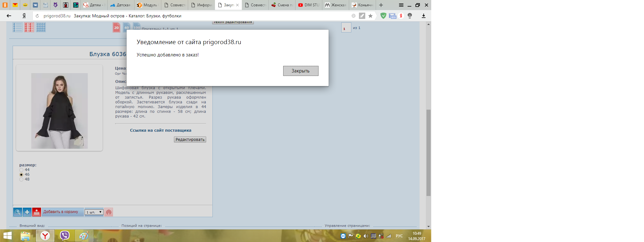Open the browser hamburger menu
Screen dimensions: 644x242
point(401,5)
